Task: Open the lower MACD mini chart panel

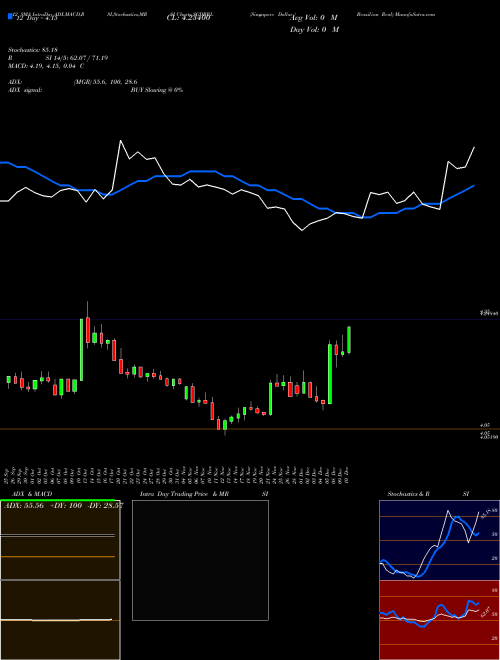Action: point(60,620)
